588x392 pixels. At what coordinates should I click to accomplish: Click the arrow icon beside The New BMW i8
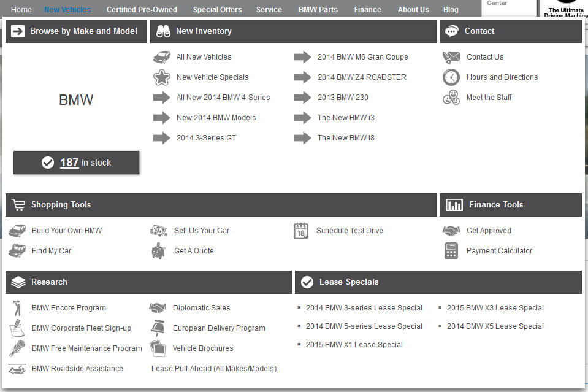click(x=303, y=138)
